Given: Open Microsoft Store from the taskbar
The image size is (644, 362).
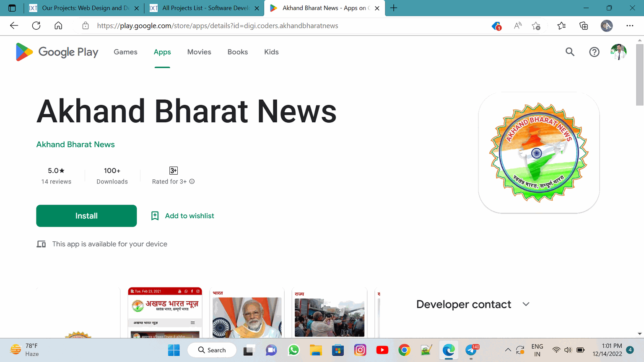Looking at the screenshot, I should 338,350.
